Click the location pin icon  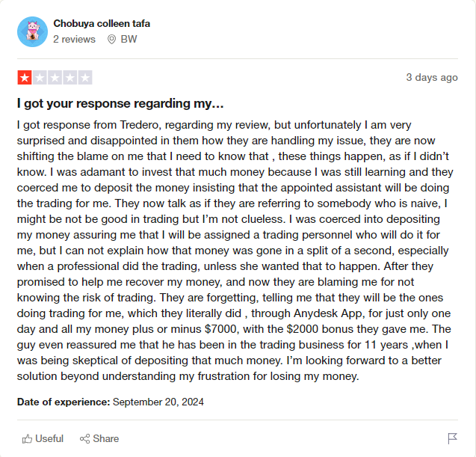click(x=112, y=39)
